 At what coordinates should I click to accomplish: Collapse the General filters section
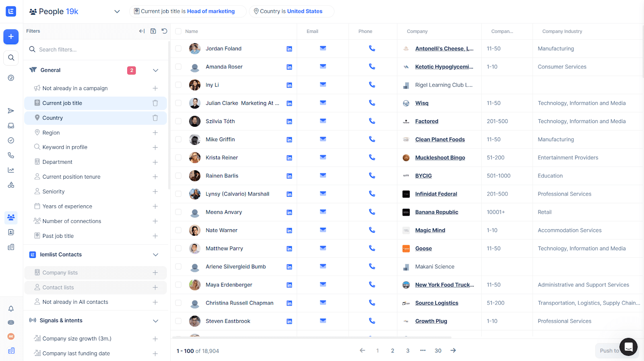tap(155, 70)
